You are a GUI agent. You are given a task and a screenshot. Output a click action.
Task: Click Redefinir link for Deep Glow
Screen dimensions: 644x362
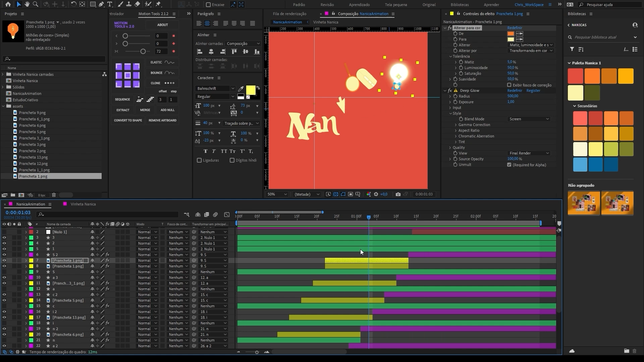click(x=515, y=91)
